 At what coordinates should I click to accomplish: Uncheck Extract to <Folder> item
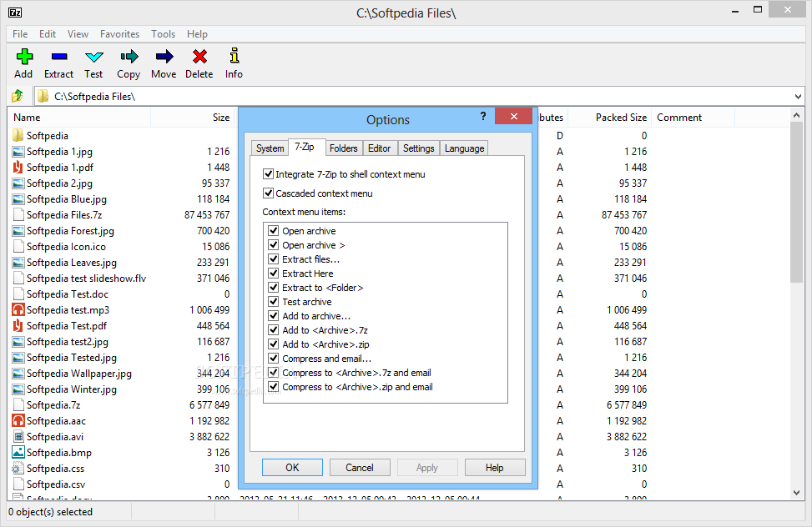pos(274,288)
